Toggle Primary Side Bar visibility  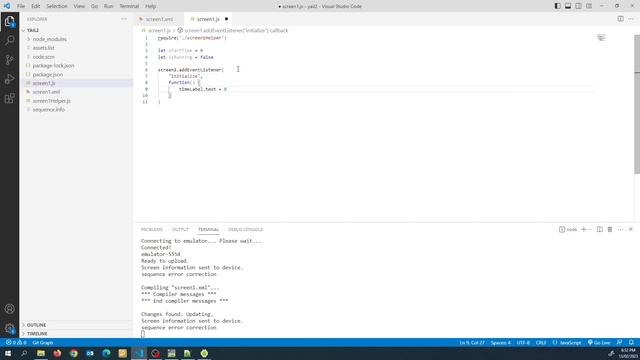[557, 6]
